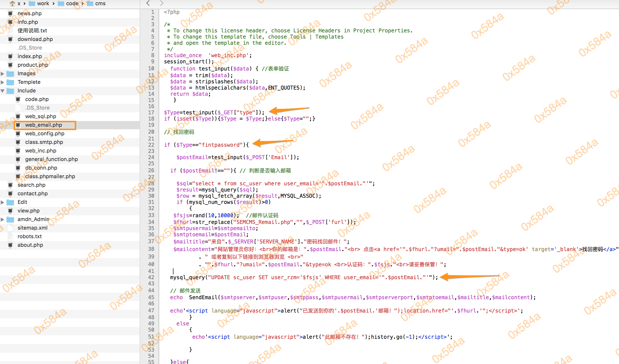Click the cms folder icon in breadcrumb
The width and height of the screenshot is (619, 364).
(x=90, y=3)
